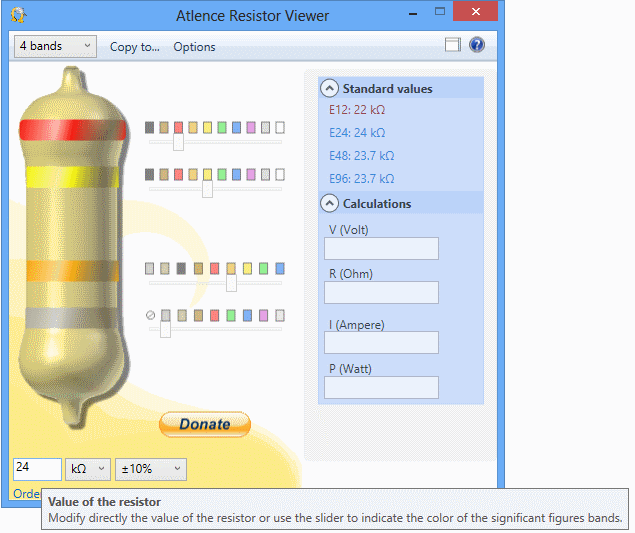The height and width of the screenshot is (533, 635).
Task: Choose white swatch in the second band row
Action: (x=280, y=175)
